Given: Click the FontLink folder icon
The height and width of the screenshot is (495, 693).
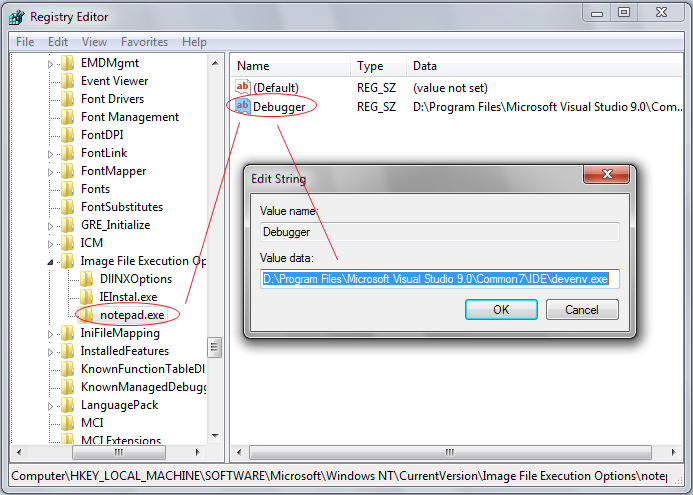Looking at the screenshot, I should click(68, 153).
